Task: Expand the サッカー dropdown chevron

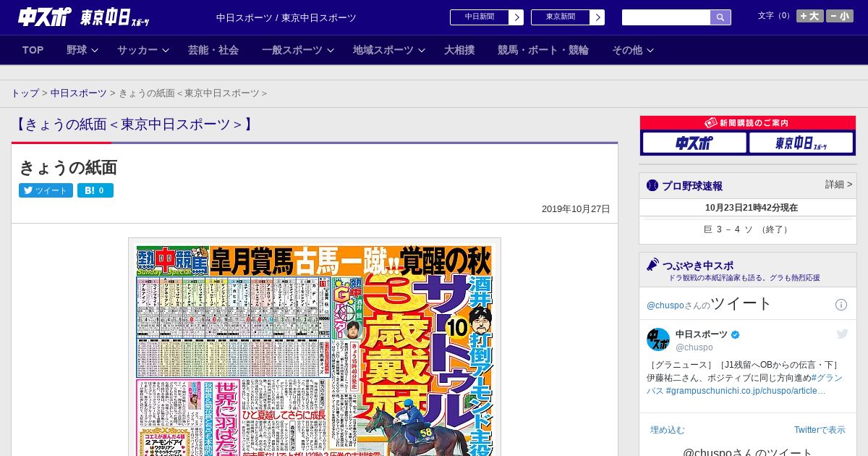Action: (166, 51)
